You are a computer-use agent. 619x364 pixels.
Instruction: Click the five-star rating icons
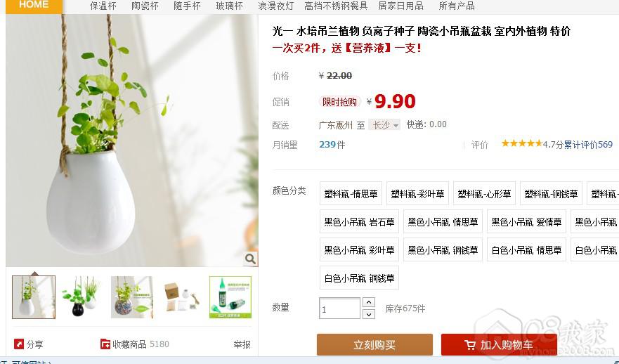click(x=521, y=144)
